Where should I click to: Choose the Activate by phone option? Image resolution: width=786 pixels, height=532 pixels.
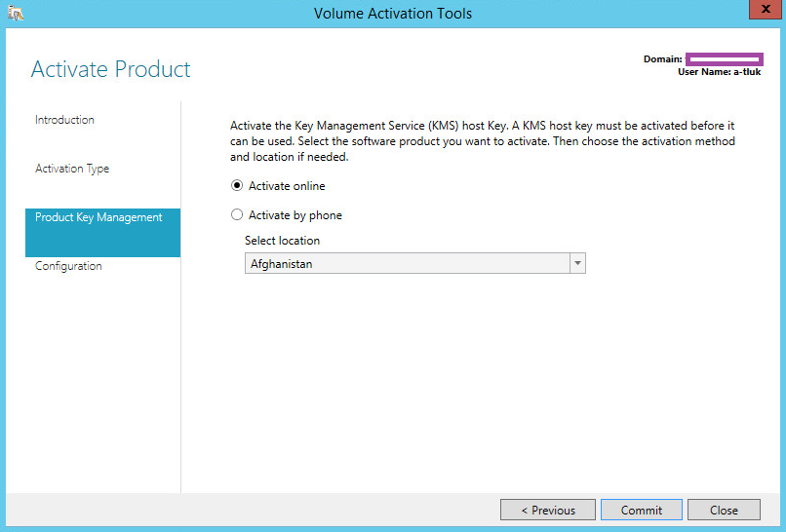237,215
